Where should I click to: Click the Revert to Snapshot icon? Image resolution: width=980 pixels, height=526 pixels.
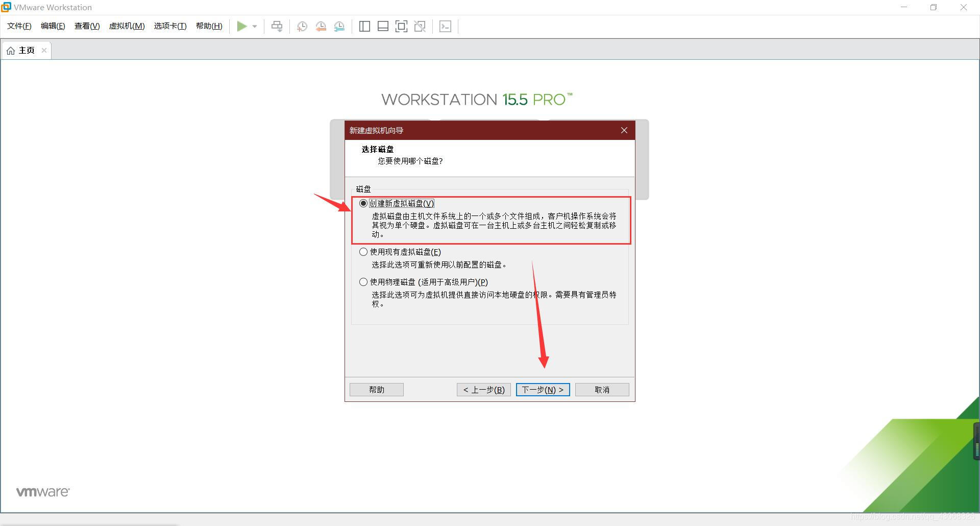[321, 27]
